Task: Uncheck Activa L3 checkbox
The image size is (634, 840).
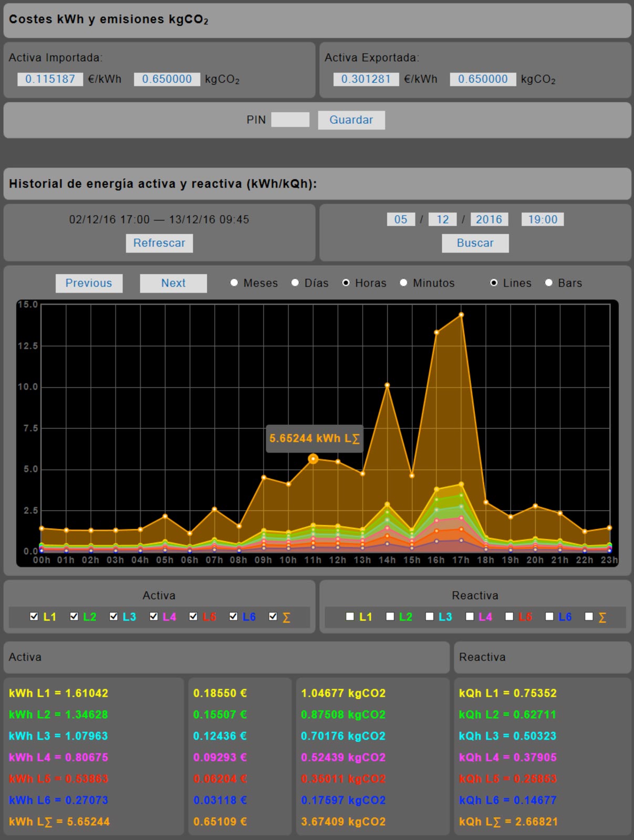Action: pos(113,617)
